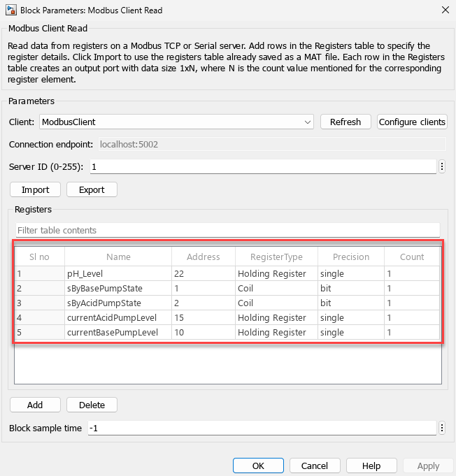
Task: Select the Server ID input field
Action: click(262, 166)
